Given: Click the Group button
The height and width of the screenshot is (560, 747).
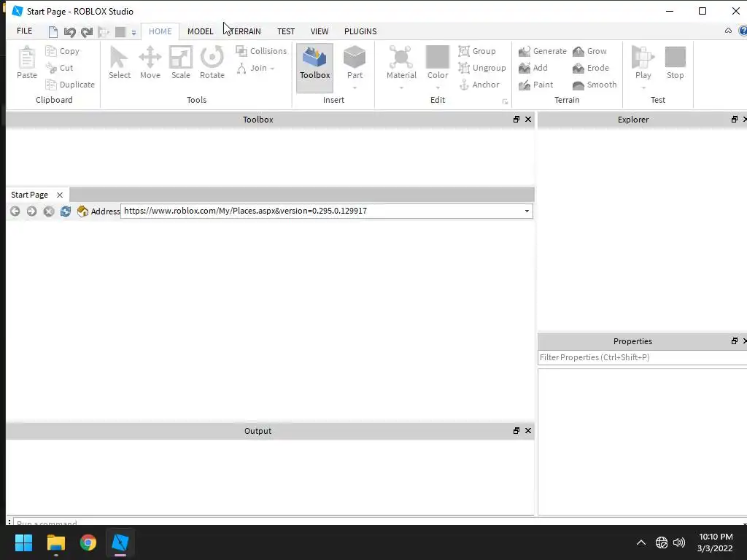Looking at the screenshot, I should [x=477, y=51].
